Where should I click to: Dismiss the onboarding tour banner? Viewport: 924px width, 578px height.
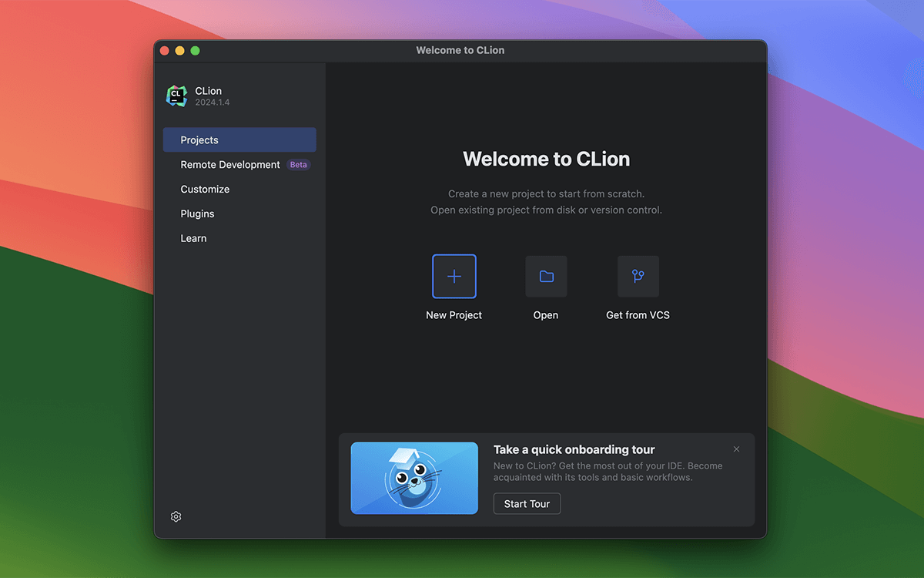736,449
